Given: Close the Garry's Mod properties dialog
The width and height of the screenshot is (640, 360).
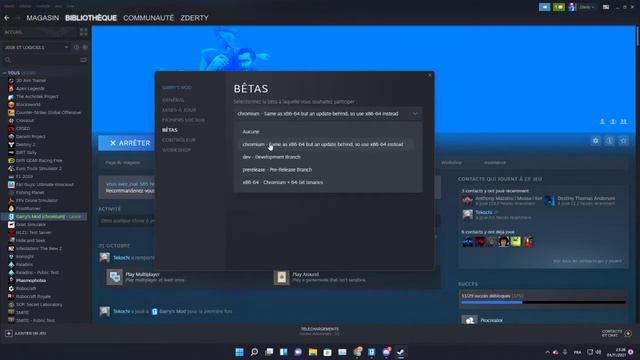Looking at the screenshot, I should (x=429, y=76).
